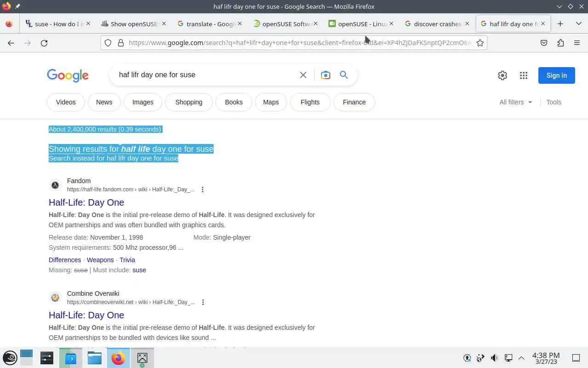
Task: Open the pinned Firefox tab
Action: [x=9, y=23]
